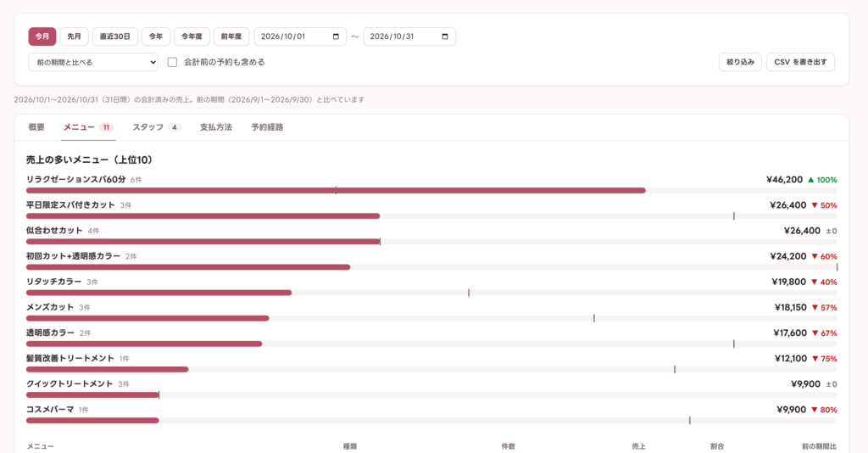Click the start date field 2026/10/01
This screenshot has width=868, height=453.
tap(300, 36)
